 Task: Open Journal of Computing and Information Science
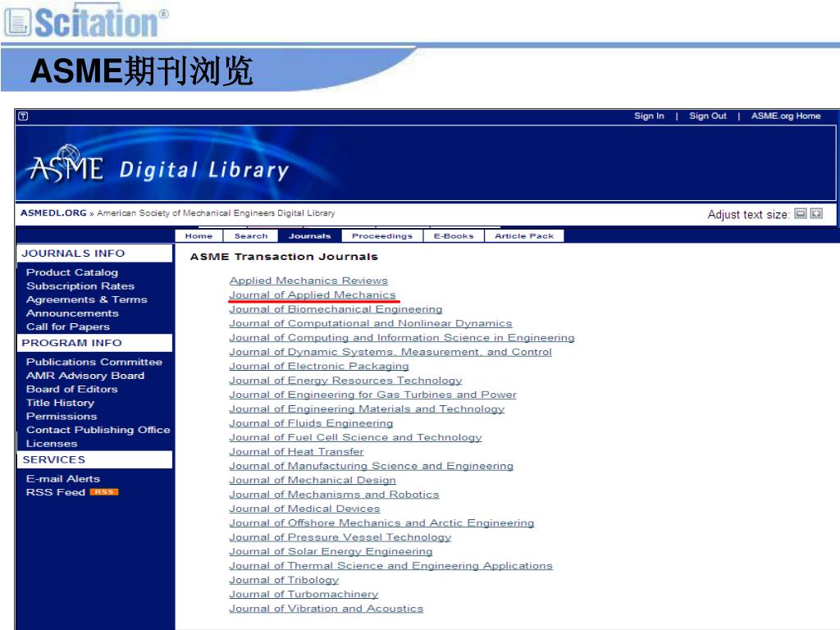pos(402,338)
